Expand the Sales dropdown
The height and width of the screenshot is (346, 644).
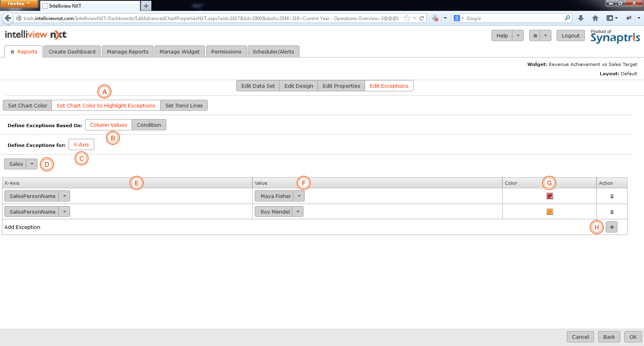32,164
